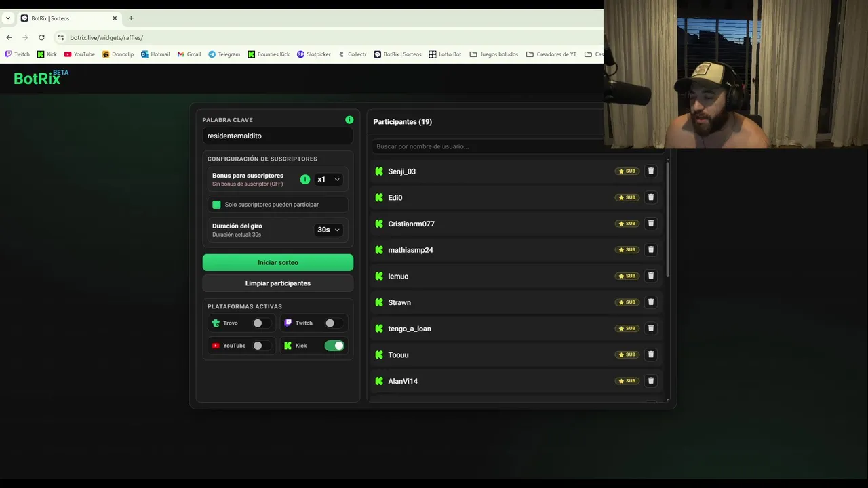
Task: Click Iniciar sorteo button
Action: click(278, 262)
